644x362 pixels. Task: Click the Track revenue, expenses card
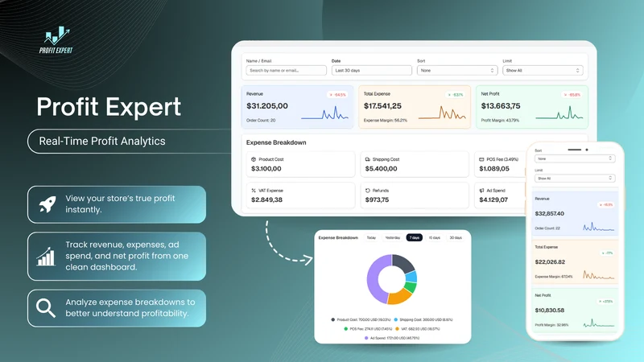coord(117,256)
